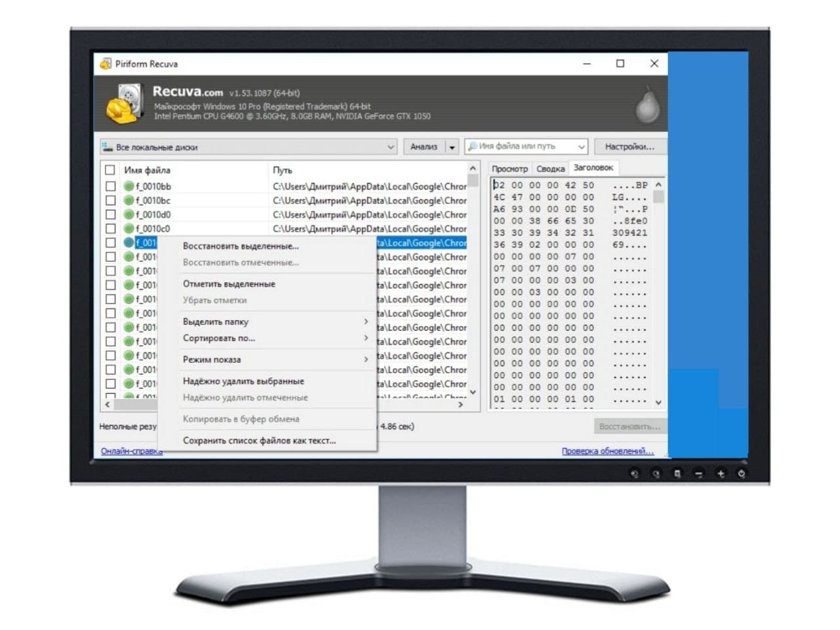The height and width of the screenshot is (630, 840).
Task: Click the Piriform Recuva title bar icon
Action: 106,64
